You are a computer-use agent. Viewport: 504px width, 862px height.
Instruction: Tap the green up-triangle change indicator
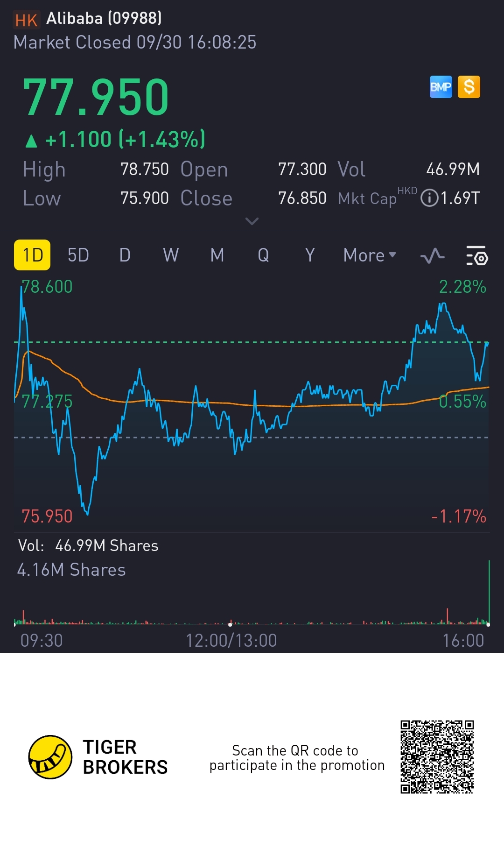click(x=31, y=141)
